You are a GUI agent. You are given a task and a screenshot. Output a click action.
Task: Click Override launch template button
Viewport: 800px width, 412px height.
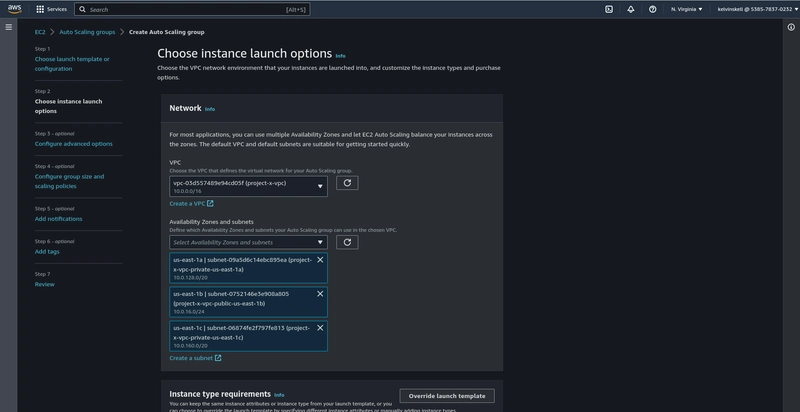(x=447, y=396)
